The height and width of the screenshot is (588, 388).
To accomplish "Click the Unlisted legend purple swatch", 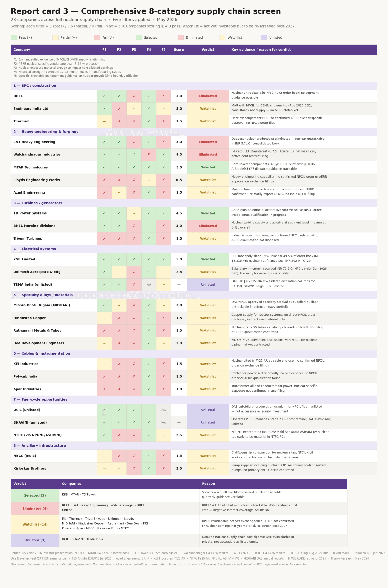I will (x=264, y=38).
